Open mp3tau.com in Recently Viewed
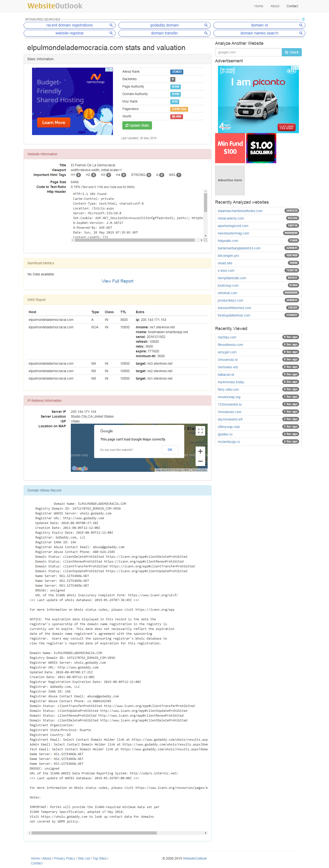 click(x=227, y=337)
